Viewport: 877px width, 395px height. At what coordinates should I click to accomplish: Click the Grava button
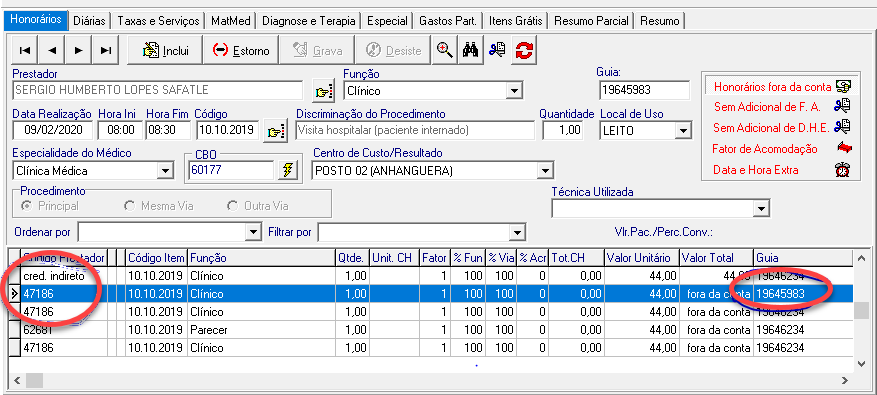317,50
